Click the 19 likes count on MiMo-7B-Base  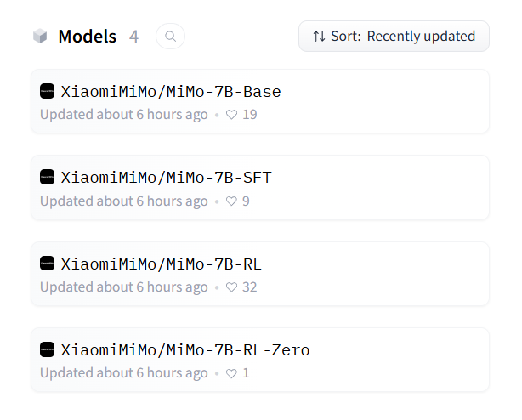point(250,115)
